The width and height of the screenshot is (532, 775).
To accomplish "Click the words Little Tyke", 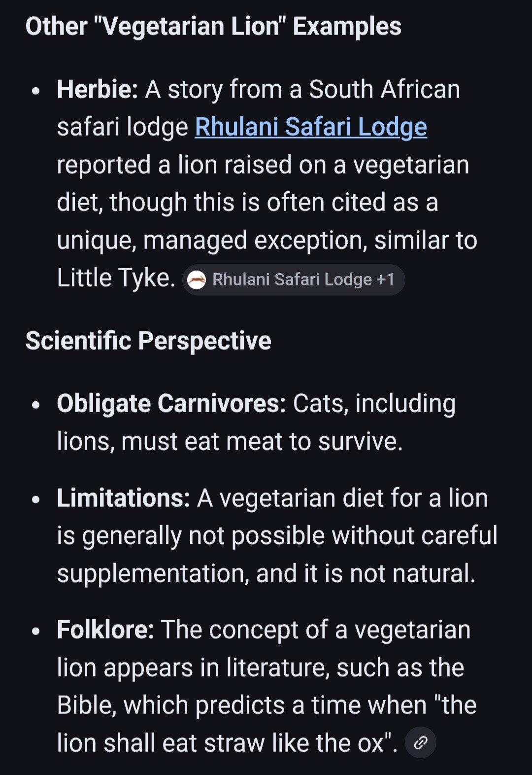I will coord(115,278).
